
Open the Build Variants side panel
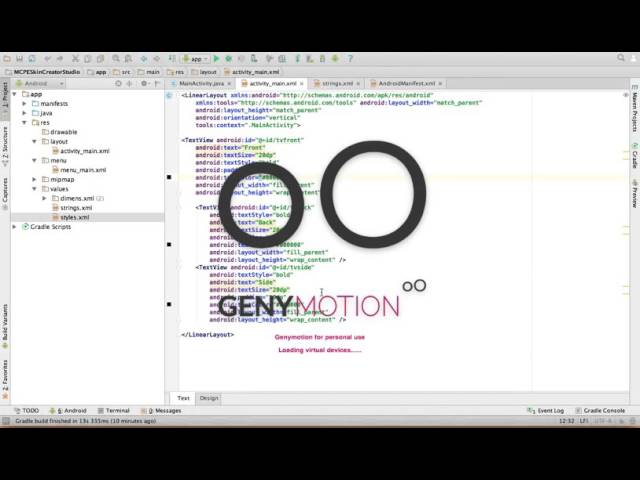pyautogui.click(x=5, y=327)
